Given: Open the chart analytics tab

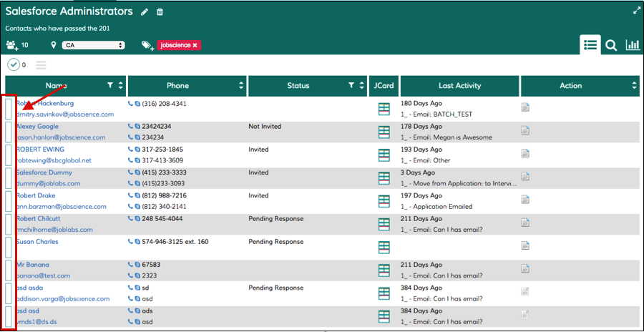Looking at the screenshot, I should click(x=633, y=45).
